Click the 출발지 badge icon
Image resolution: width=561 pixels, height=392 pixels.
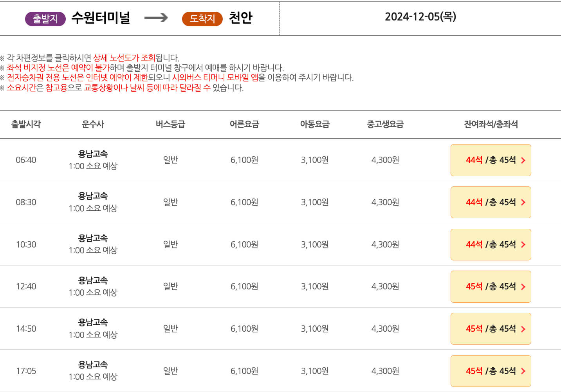click(x=45, y=18)
